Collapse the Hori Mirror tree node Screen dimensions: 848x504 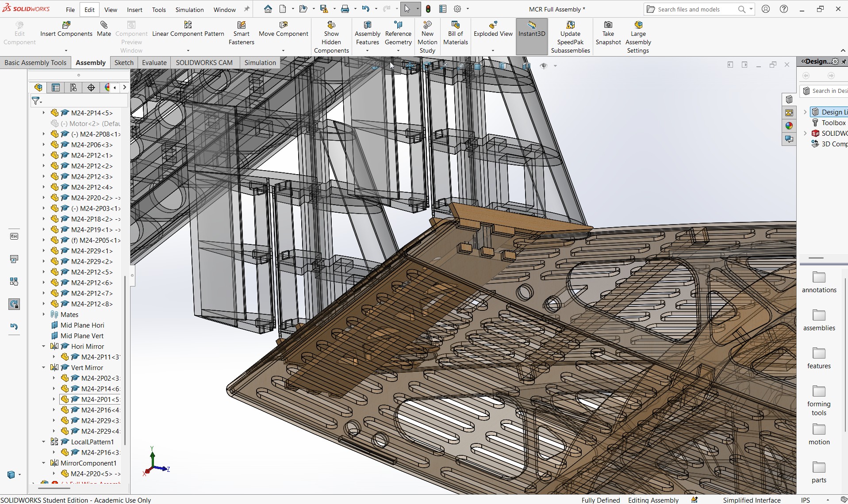tap(44, 346)
